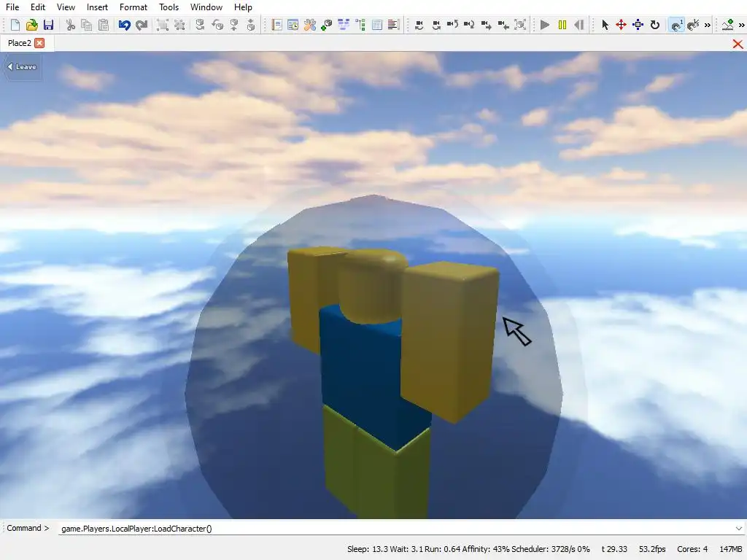Click the rotate selection part icon
This screenshot has width=747, height=560.
point(200,25)
